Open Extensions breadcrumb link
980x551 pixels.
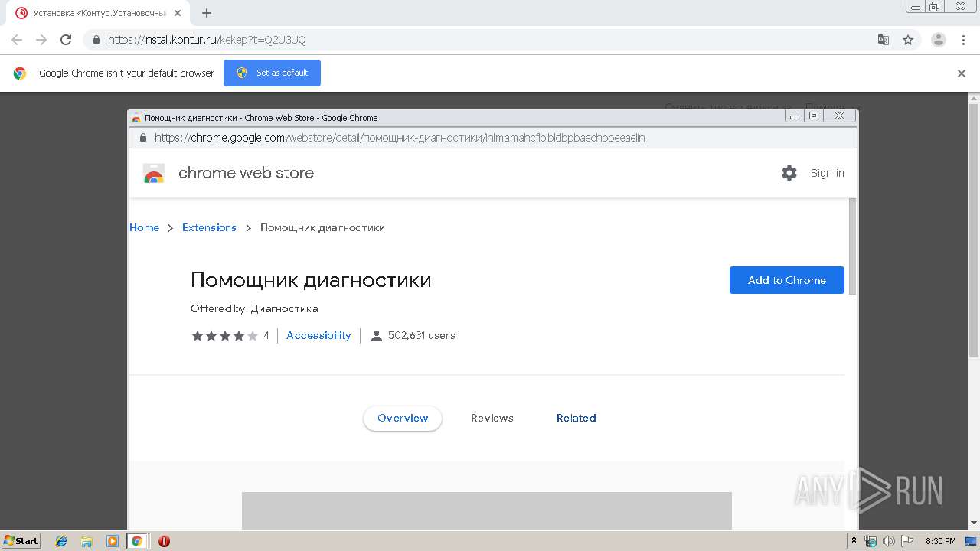coord(209,227)
